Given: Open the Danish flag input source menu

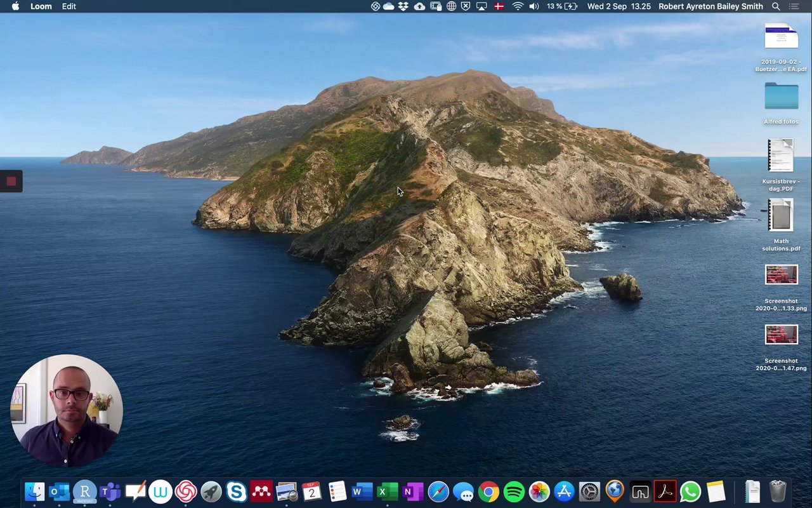Looking at the screenshot, I should (499, 6).
